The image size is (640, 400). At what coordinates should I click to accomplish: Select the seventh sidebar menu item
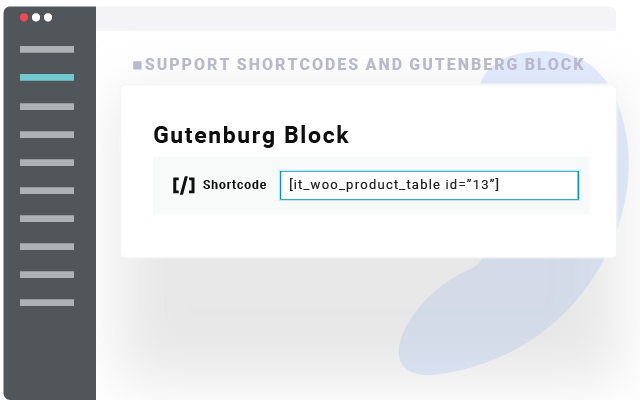click(47, 217)
